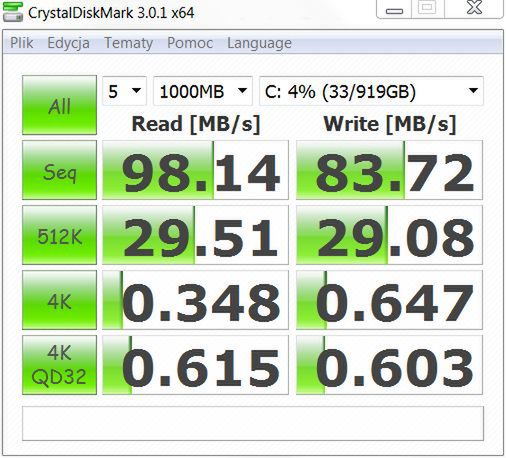Click the 512K write result 29.08
Viewport: 506px width, 458px height.
(x=389, y=235)
